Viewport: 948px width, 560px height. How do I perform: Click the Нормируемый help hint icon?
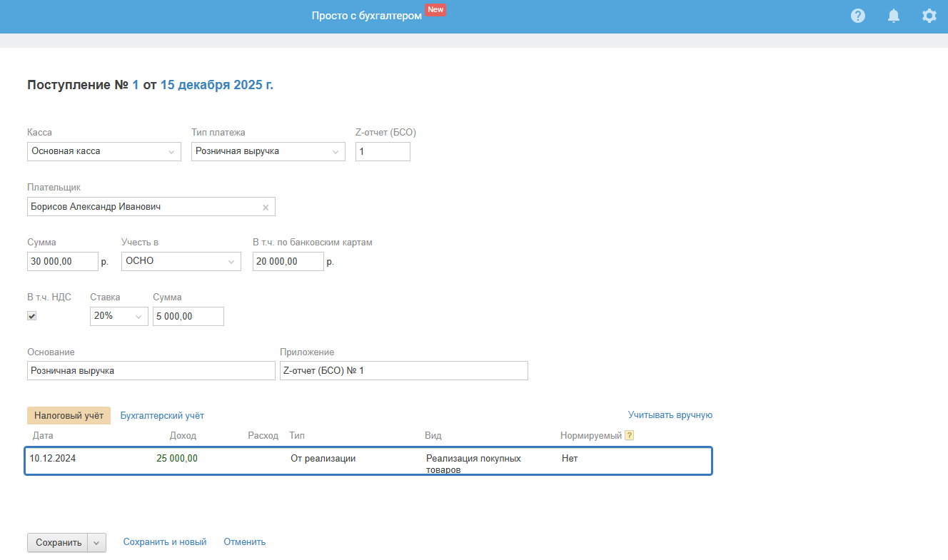pyautogui.click(x=629, y=436)
